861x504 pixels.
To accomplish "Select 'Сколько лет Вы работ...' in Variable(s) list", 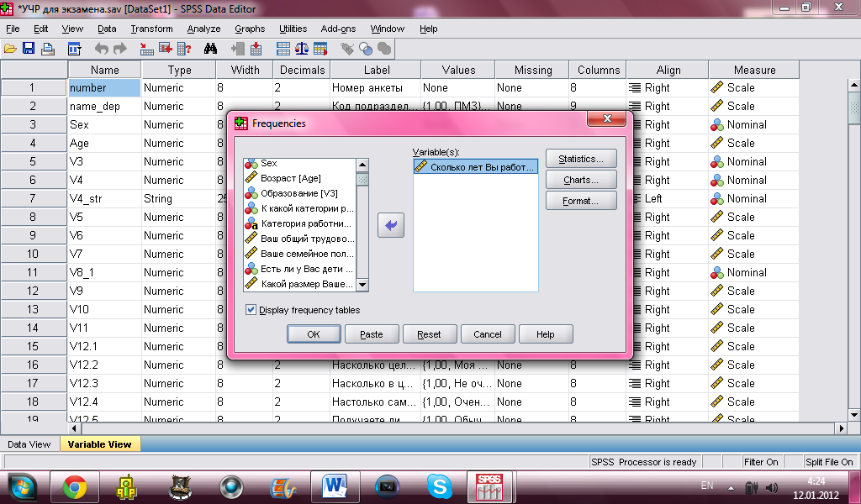I will [476, 166].
